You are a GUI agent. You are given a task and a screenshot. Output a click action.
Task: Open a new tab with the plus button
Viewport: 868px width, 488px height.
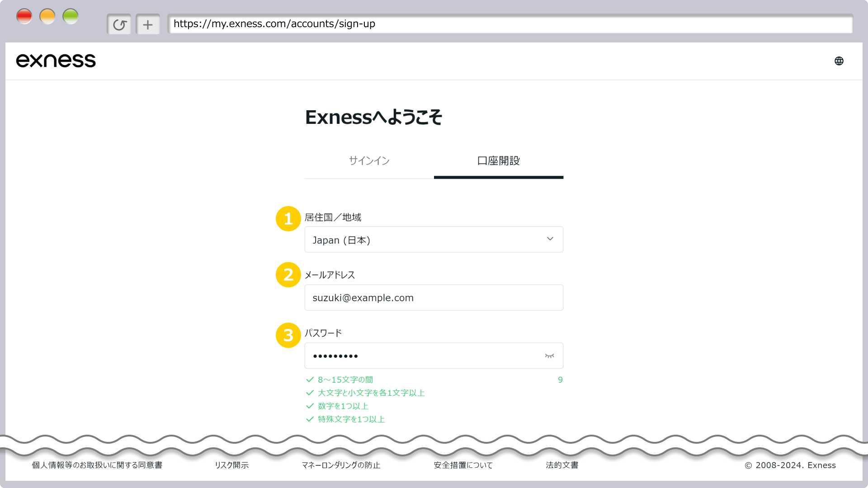[148, 24]
